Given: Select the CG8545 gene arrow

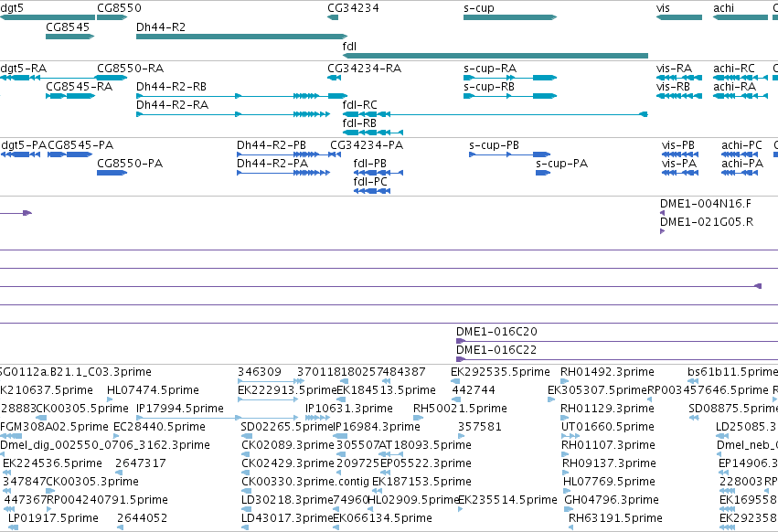Looking at the screenshot, I should [70, 37].
